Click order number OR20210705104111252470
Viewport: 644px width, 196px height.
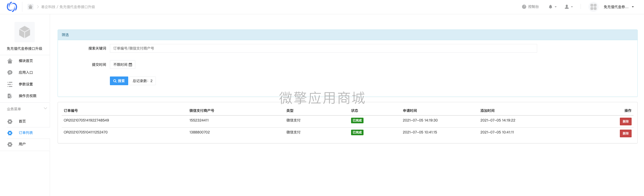pos(86,132)
